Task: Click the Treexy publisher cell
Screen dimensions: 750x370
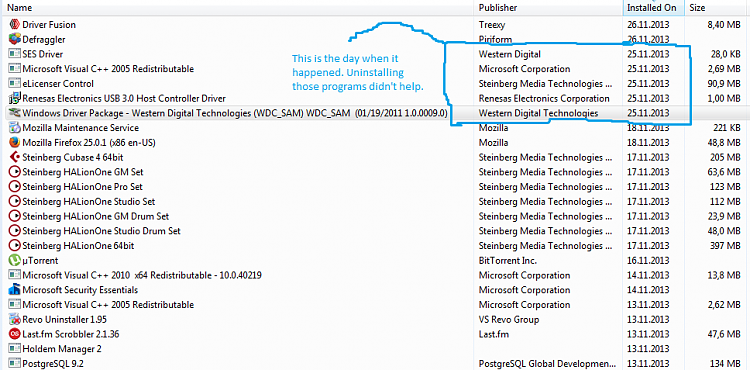Action: [492, 24]
